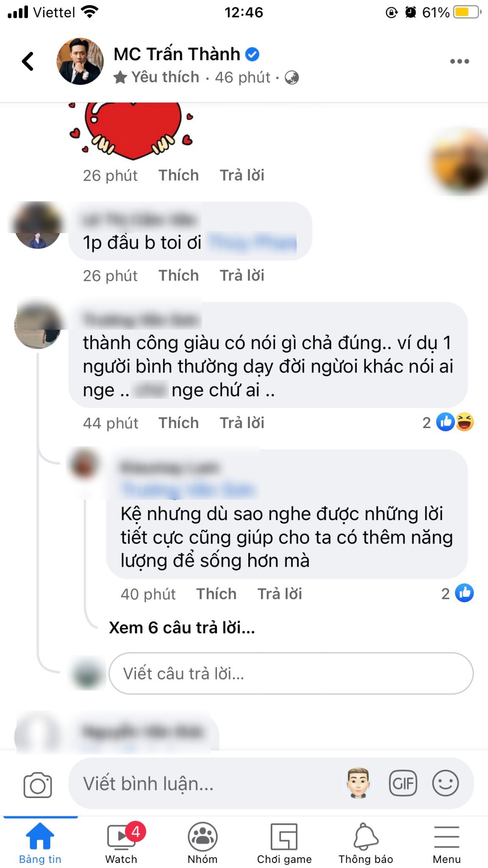The image size is (488, 868).
Task: Toggle Thích on the 40 phút reply
Action: pyautogui.click(x=216, y=594)
